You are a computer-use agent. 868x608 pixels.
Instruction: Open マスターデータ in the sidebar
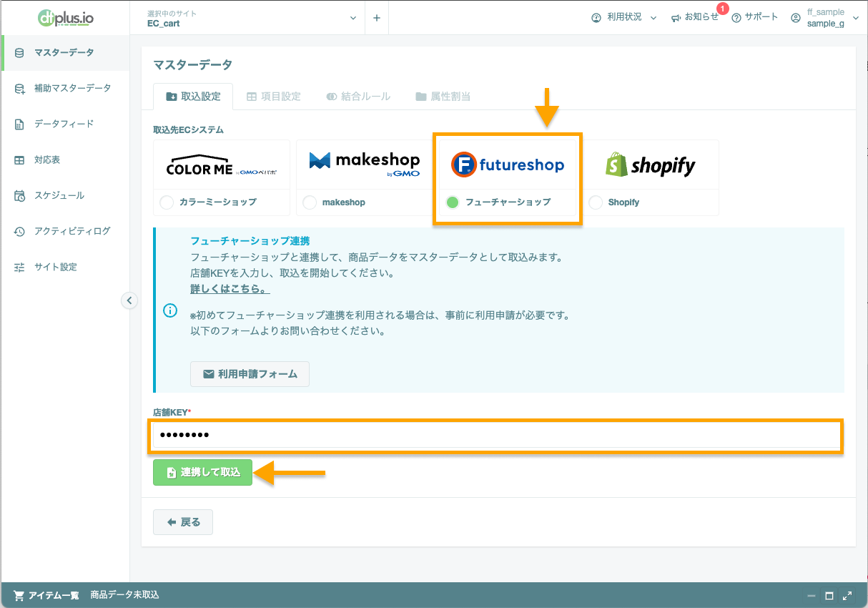click(65, 52)
